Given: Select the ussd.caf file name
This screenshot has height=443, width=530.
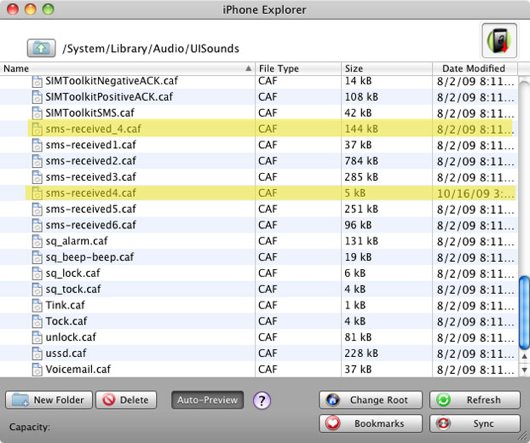Looking at the screenshot, I should [x=66, y=353].
